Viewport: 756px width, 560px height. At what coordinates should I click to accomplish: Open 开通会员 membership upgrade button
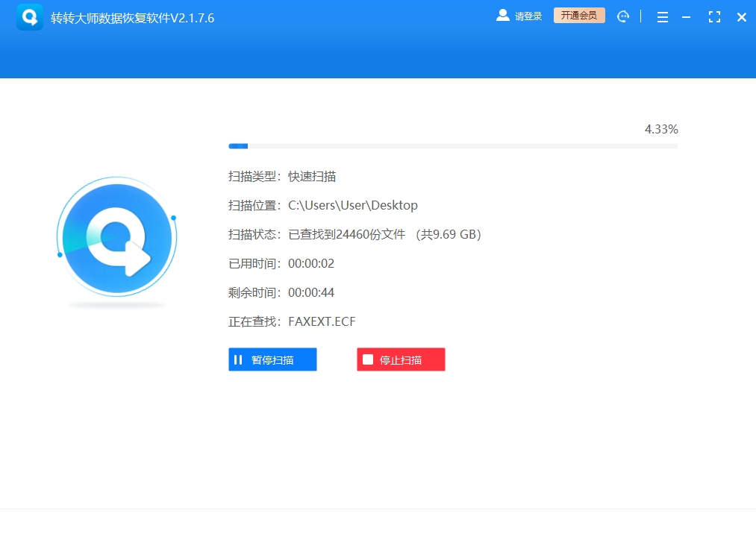579,15
